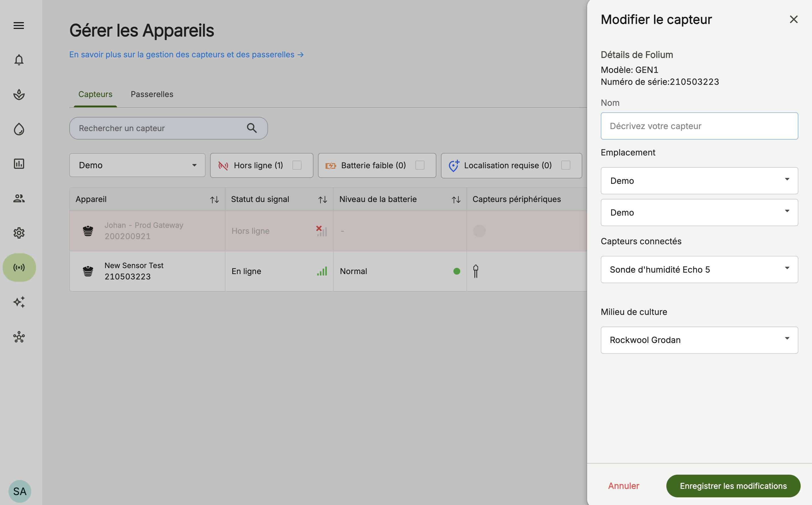Select the Johan - Prod Gateway row name
This screenshot has width=812, height=505.
[x=144, y=225]
